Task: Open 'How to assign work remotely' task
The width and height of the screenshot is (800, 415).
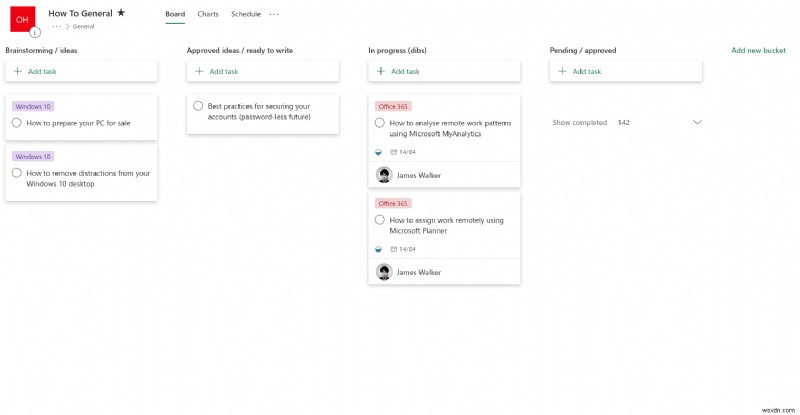Action: (446, 225)
